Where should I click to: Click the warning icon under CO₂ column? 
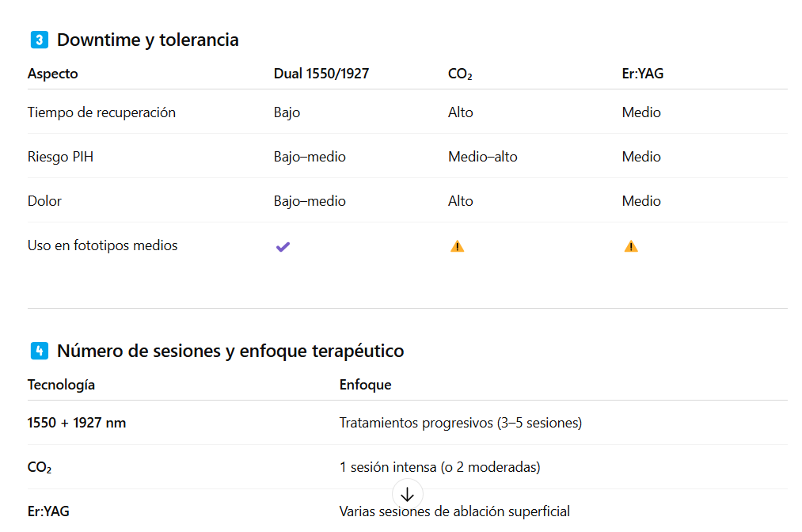[x=458, y=246]
